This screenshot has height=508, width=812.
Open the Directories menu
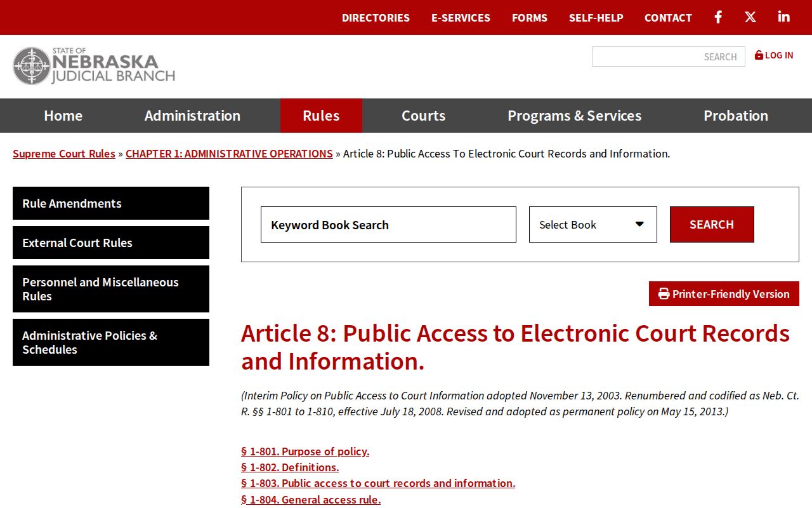pos(376,18)
